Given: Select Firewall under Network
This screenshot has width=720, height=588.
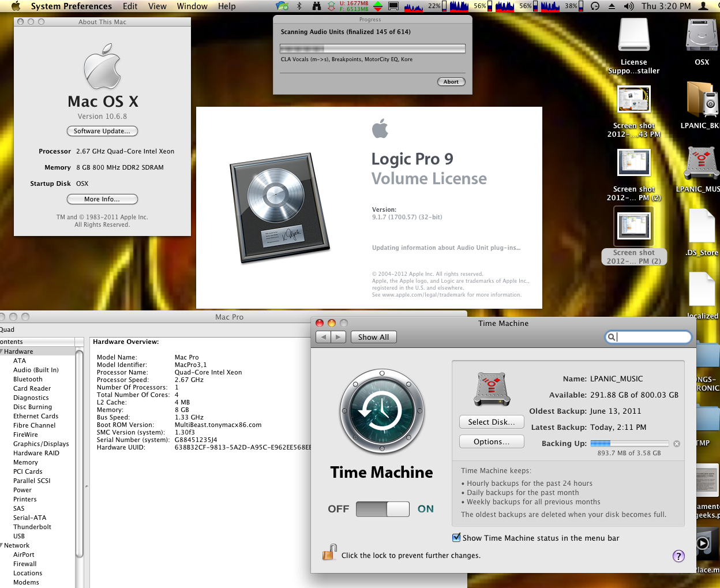Looking at the screenshot, I should tap(25, 564).
